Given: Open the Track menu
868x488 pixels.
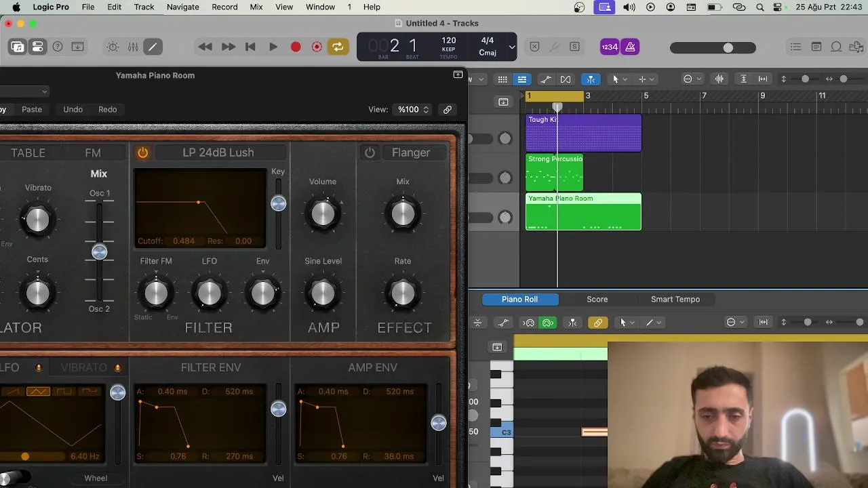Looking at the screenshot, I should pos(144,7).
